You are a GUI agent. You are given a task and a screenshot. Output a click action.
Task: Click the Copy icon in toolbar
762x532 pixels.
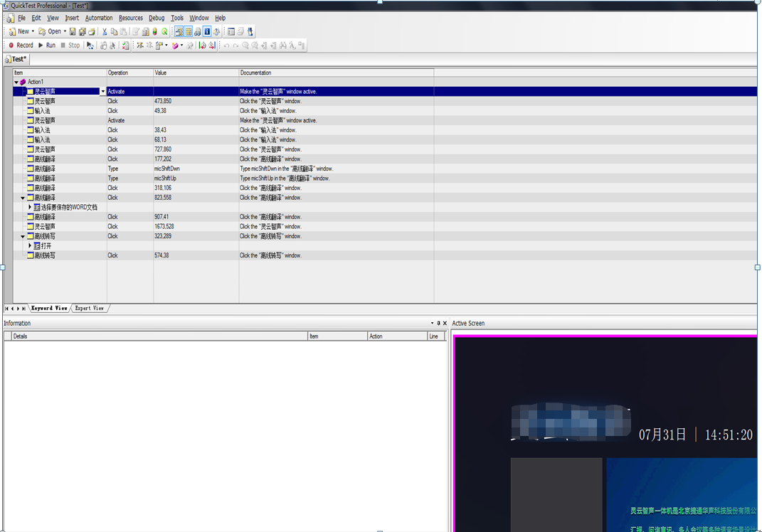(115, 31)
